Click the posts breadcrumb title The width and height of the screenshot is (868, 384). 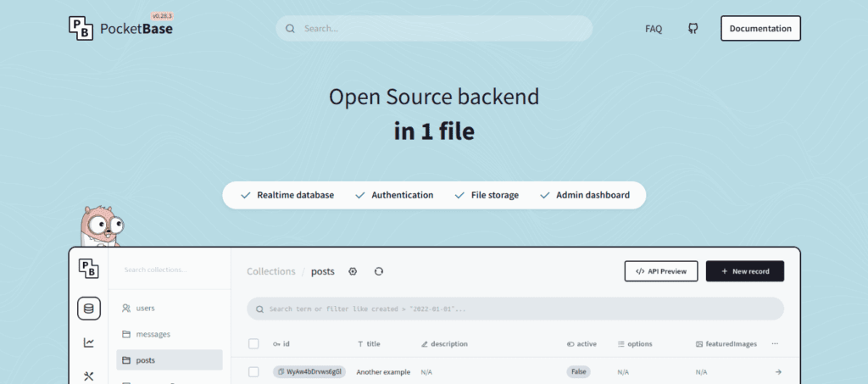[323, 271]
